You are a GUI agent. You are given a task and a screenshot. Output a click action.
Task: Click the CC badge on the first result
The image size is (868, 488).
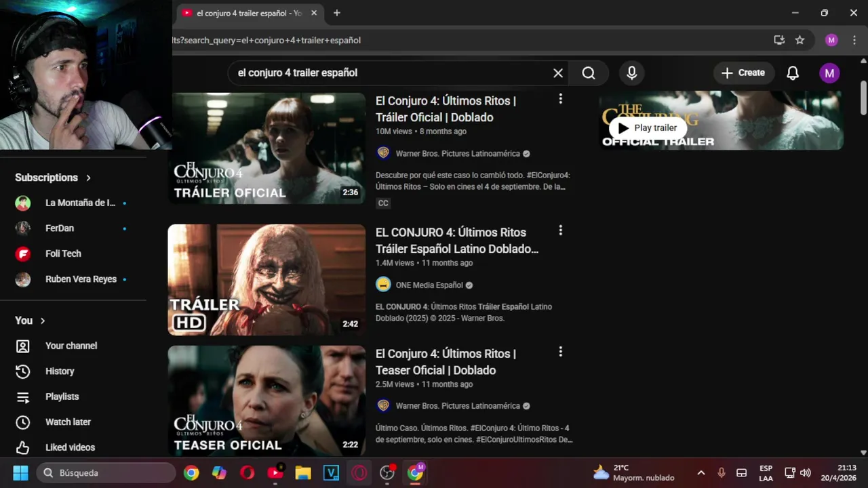coord(383,203)
